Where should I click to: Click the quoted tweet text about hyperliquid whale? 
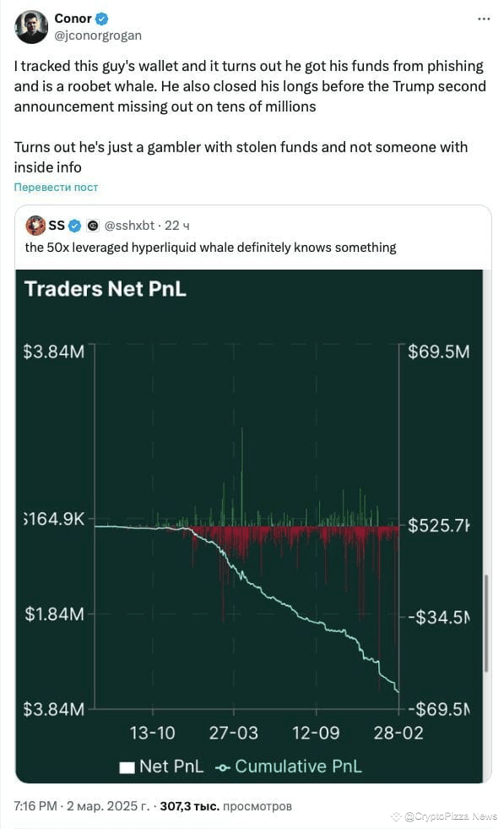coord(210,248)
